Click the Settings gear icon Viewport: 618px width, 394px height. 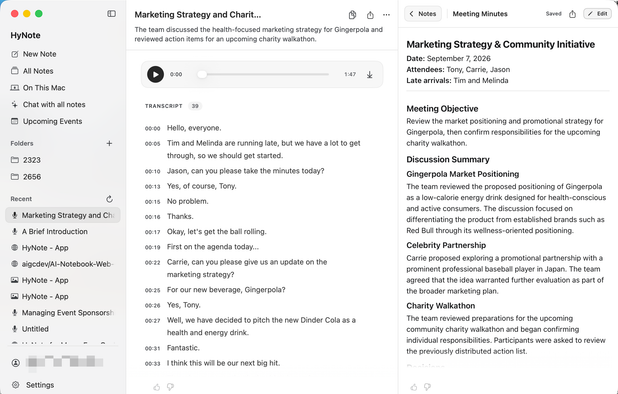15,385
